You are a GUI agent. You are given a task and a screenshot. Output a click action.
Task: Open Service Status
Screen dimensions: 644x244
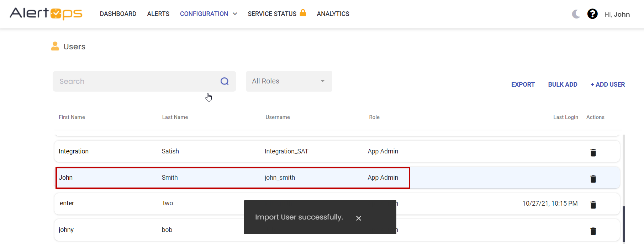tap(272, 14)
